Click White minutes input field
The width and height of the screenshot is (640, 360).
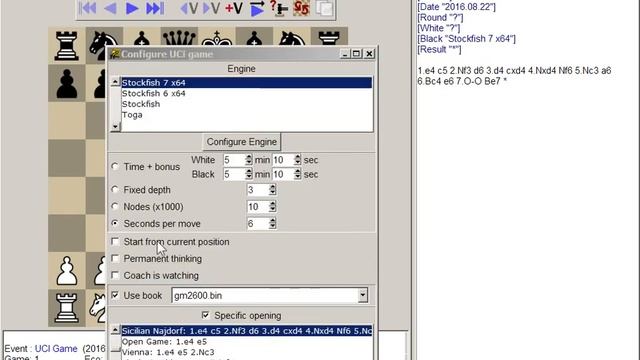point(234,160)
